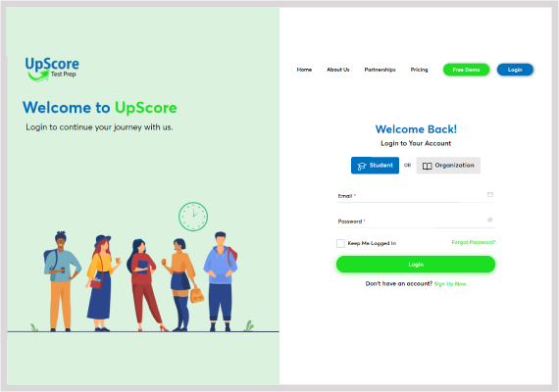
Task: Open the Partnerships menu item
Action: 380,70
